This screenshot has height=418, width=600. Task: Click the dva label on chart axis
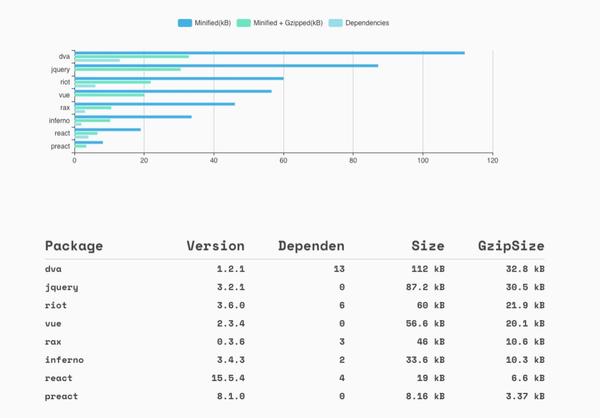click(x=64, y=57)
